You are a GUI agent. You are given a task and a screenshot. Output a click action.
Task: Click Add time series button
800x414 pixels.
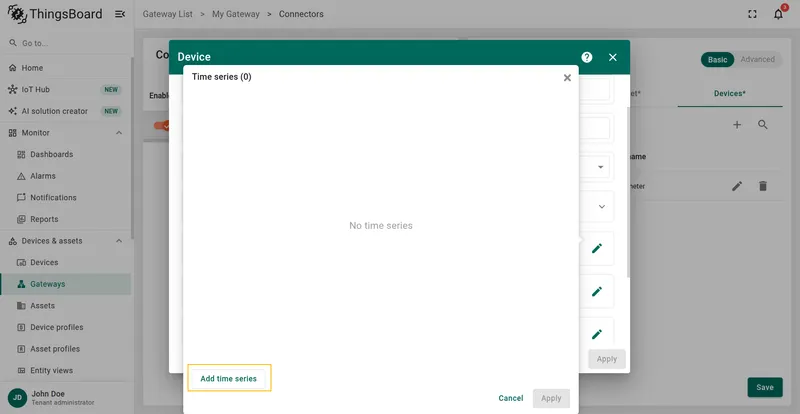click(229, 379)
